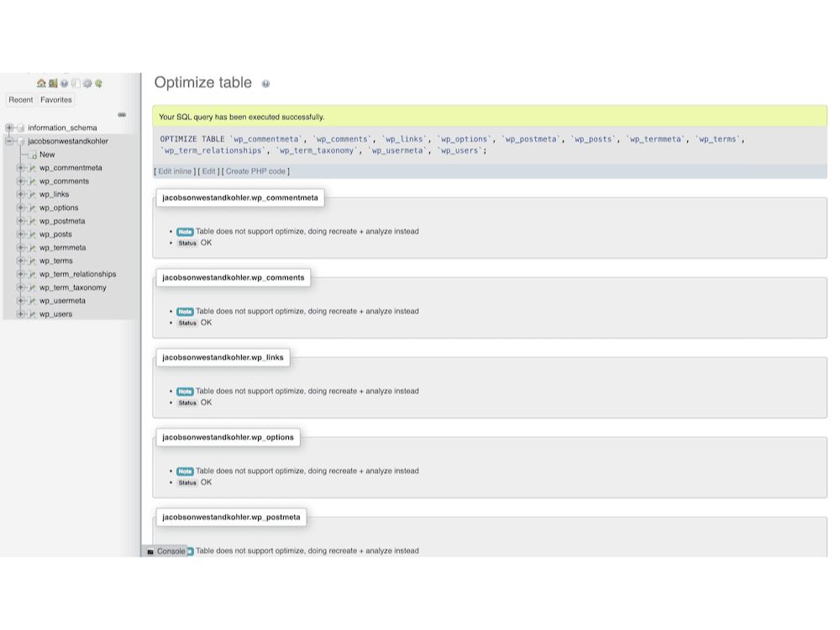Open the wp_postmeta table in sidebar
The width and height of the screenshot is (840, 630).
pyautogui.click(x=62, y=221)
